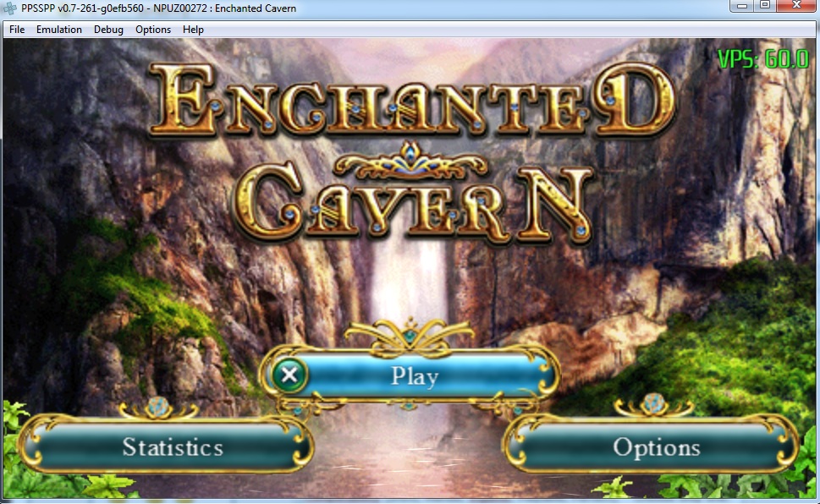Open the File menu
The height and width of the screenshot is (504, 820).
tap(17, 30)
